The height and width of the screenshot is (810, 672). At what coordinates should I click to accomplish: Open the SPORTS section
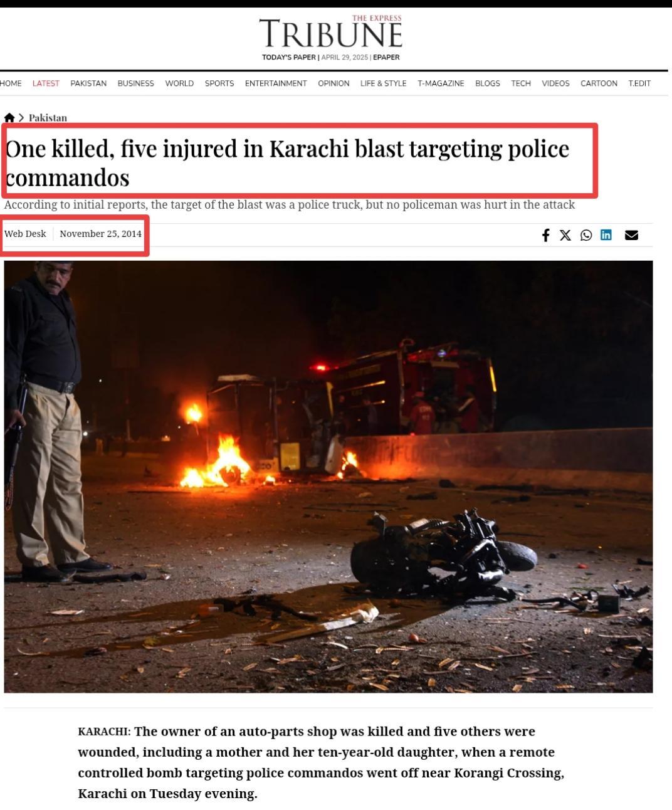pos(219,83)
